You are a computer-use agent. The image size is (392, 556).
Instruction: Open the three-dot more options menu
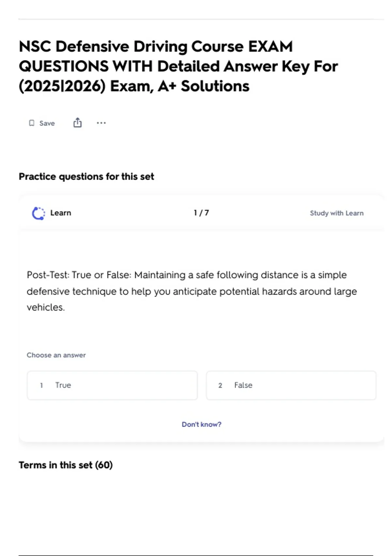point(101,123)
